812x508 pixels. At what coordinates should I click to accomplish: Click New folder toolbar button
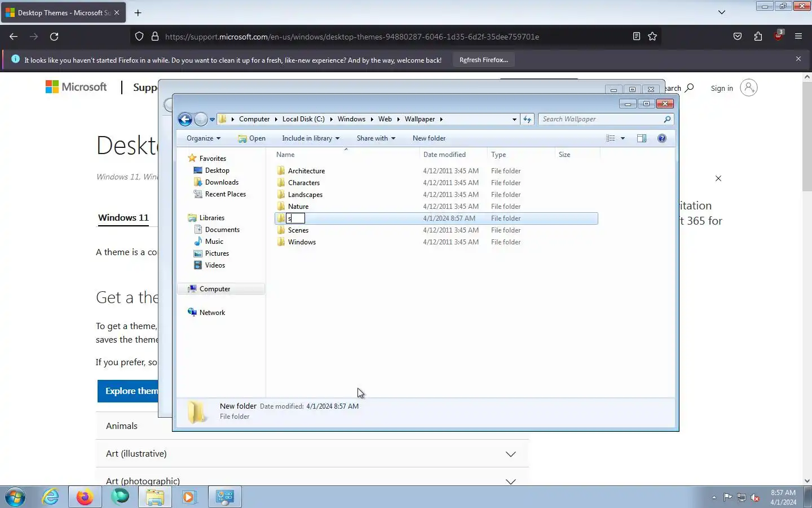[x=429, y=138]
